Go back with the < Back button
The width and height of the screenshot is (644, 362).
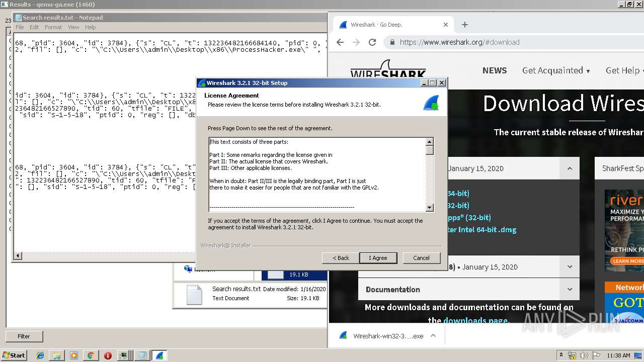341,258
